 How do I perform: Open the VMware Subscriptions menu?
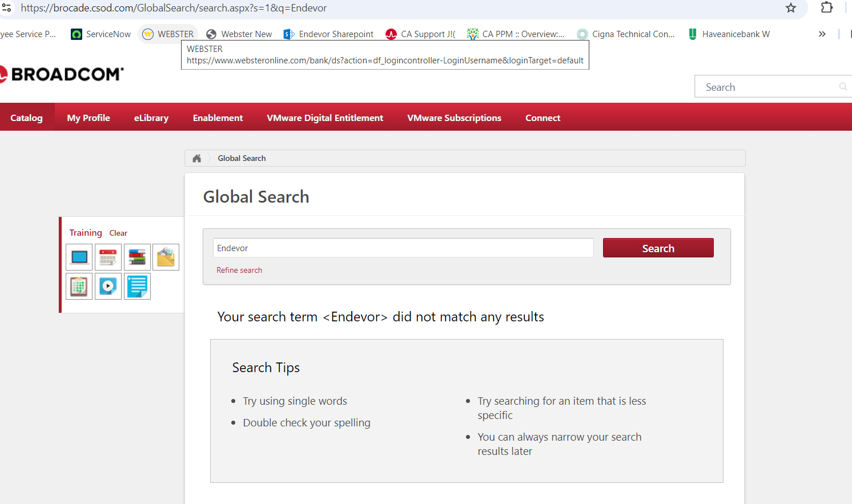(454, 118)
